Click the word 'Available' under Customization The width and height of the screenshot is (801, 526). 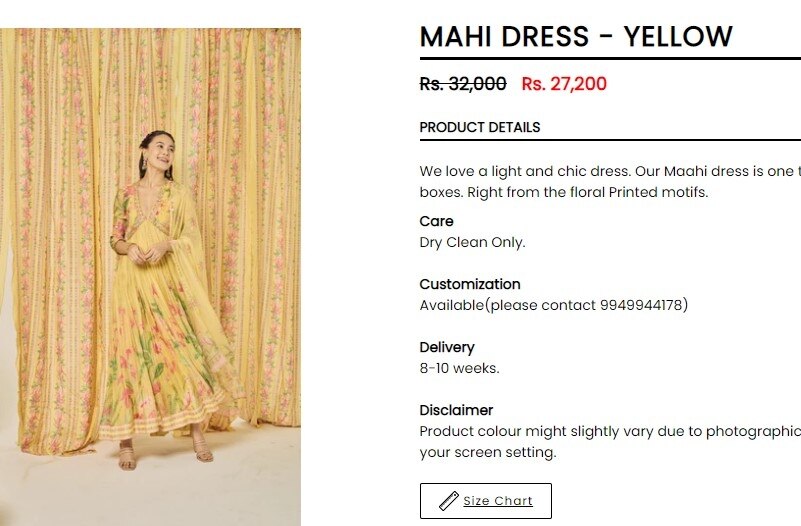[x=452, y=305]
